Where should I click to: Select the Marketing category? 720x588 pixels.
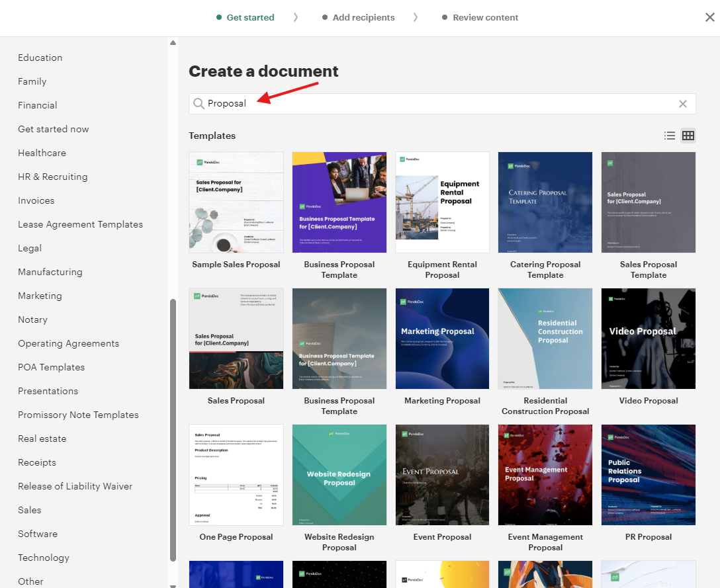coord(40,296)
